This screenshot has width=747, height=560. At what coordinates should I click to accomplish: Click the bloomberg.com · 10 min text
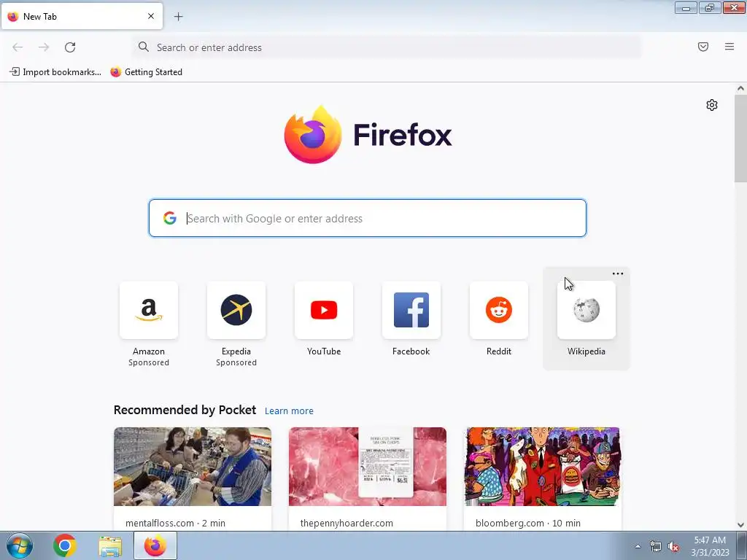coord(528,523)
